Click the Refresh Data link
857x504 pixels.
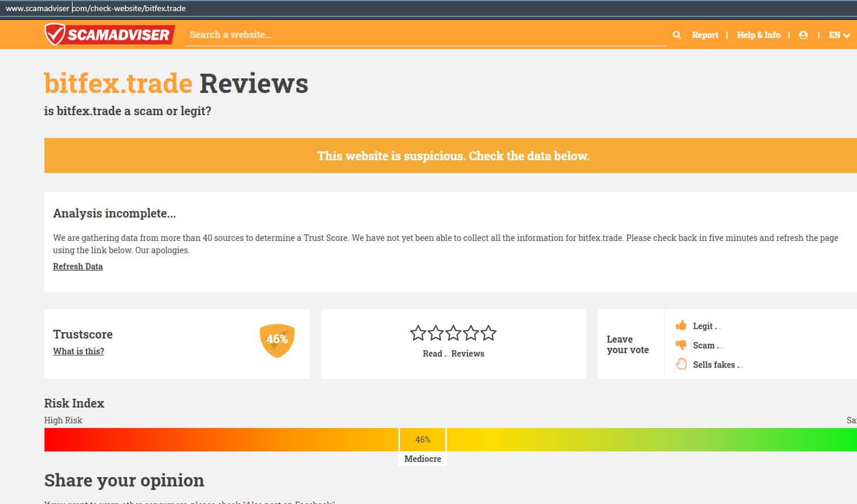(x=78, y=267)
